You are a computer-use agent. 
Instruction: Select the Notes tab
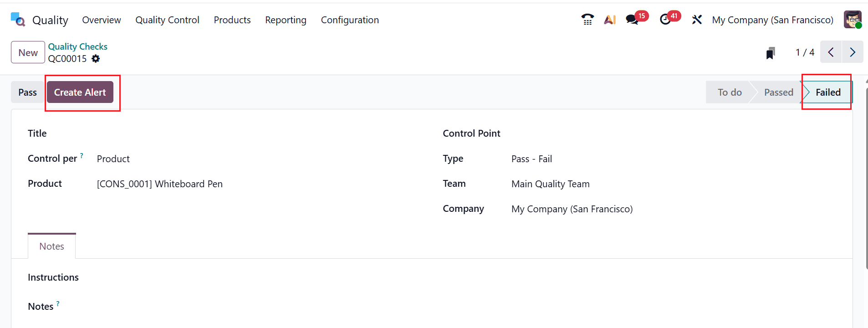tap(51, 246)
